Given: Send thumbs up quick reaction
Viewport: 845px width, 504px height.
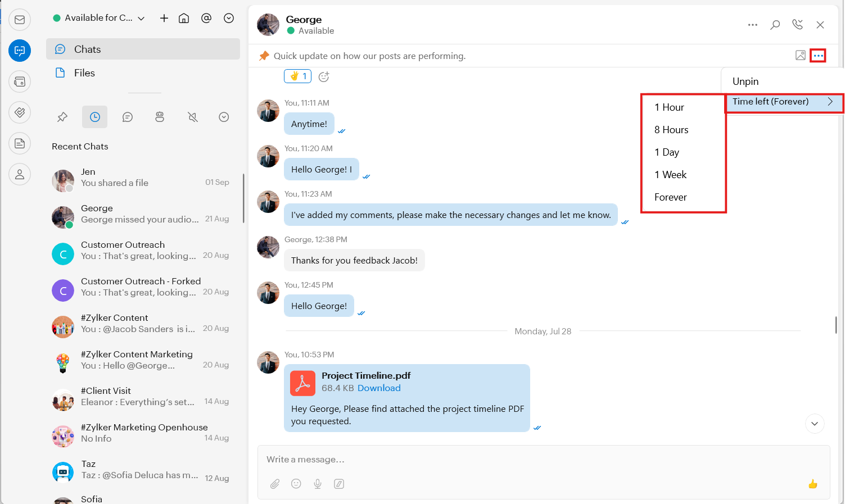Looking at the screenshot, I should (x=813, y=484).
